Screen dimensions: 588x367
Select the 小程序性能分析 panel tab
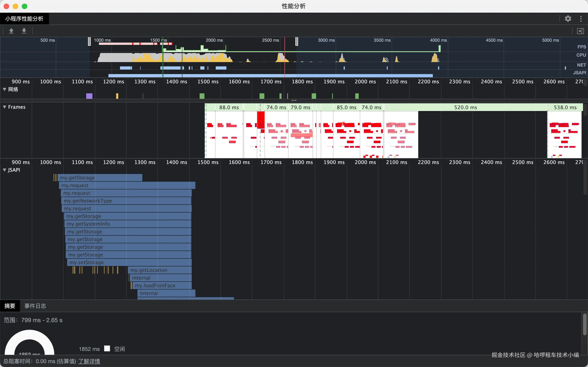point(24,19)
